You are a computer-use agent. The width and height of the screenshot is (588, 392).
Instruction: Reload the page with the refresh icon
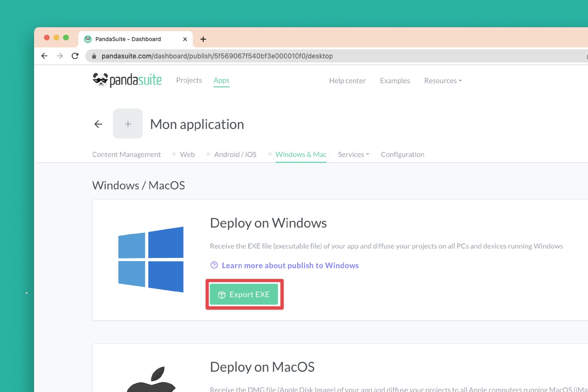tap(75, 56)
